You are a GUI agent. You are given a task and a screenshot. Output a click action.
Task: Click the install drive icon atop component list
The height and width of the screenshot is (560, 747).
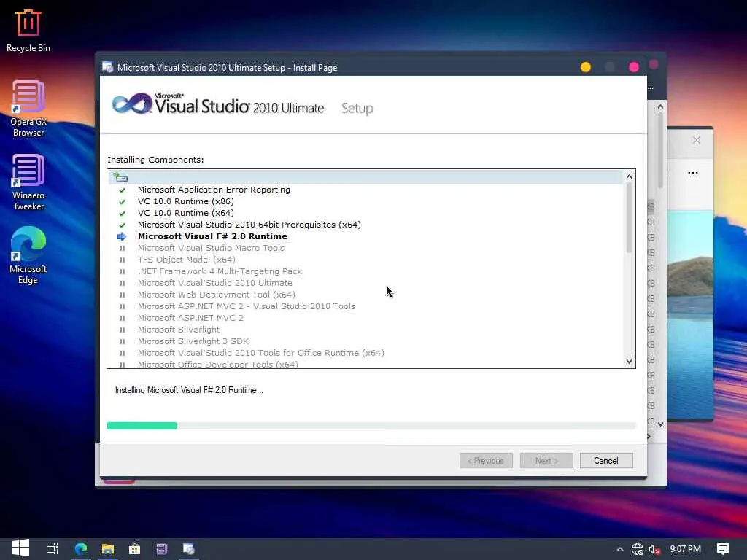pos(120,177)
